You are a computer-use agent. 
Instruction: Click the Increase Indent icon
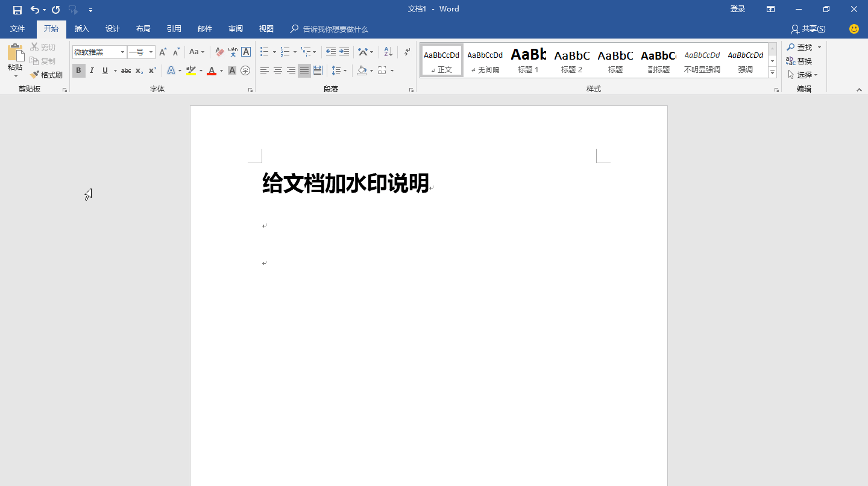point(344,52)
